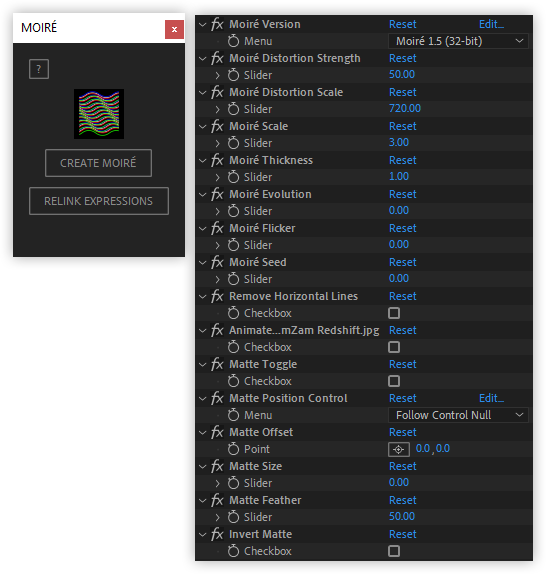Toggle stopwatch for Moiré Scale slider
This screenshot has width=546, height=574.
(x=233, y=143)
